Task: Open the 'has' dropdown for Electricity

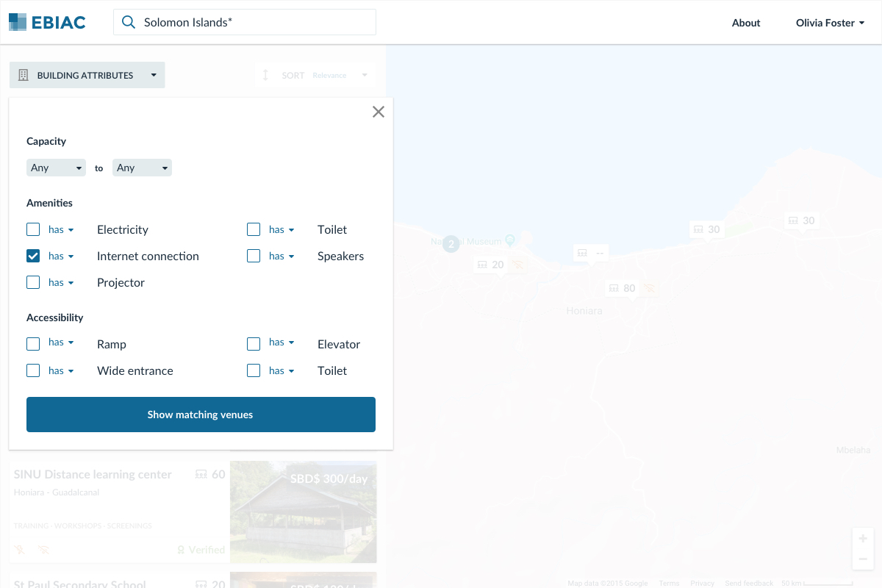Action: 61,229
